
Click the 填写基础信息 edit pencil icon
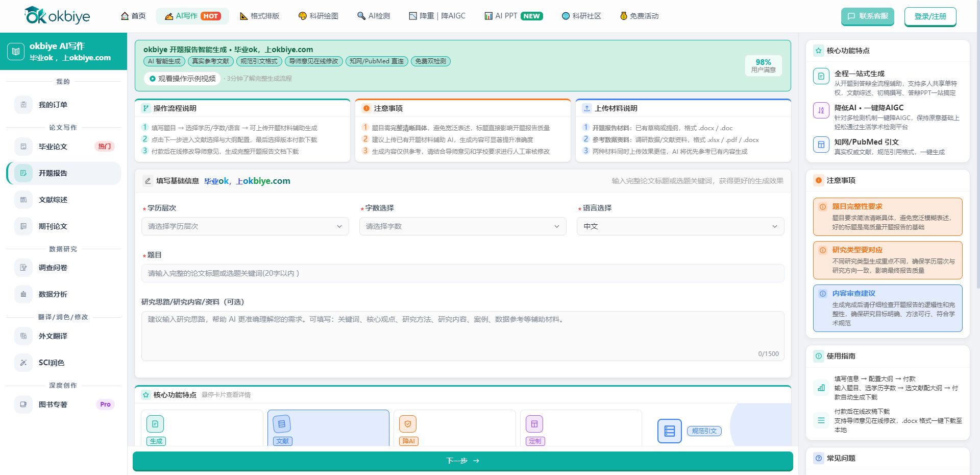point(148,181)
